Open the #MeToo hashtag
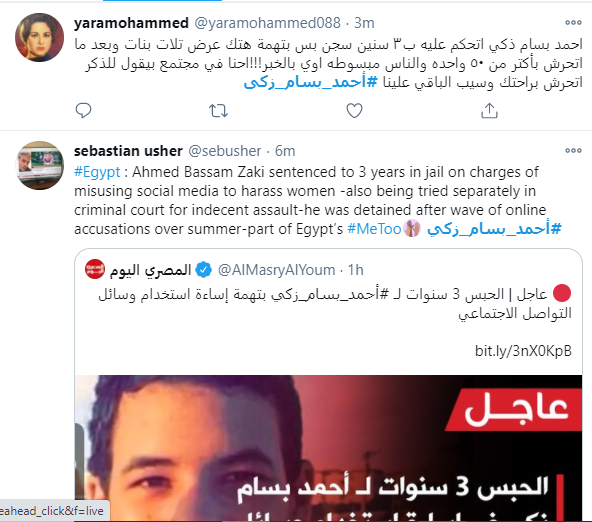Image resolution: width=592 pixels, height=522 pixels. [x=374, y=229]
